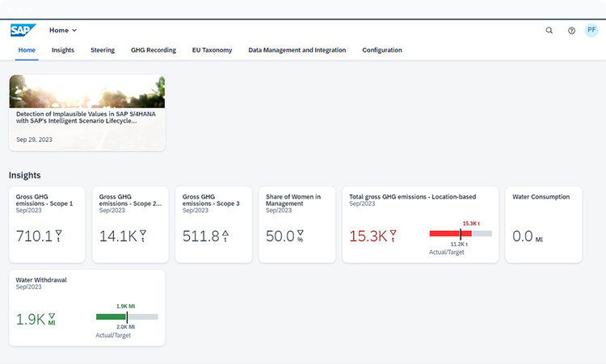Switch to the Steering tab

[103, 50]
